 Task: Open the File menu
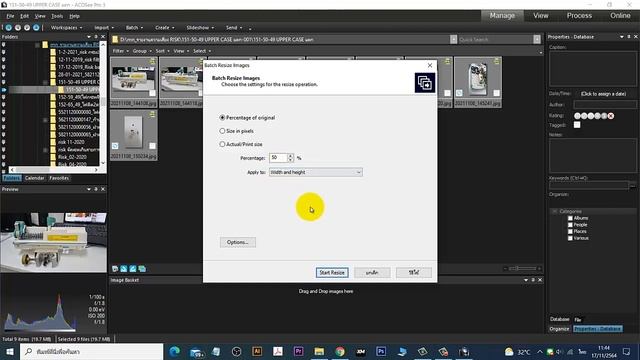click(10, 16)
